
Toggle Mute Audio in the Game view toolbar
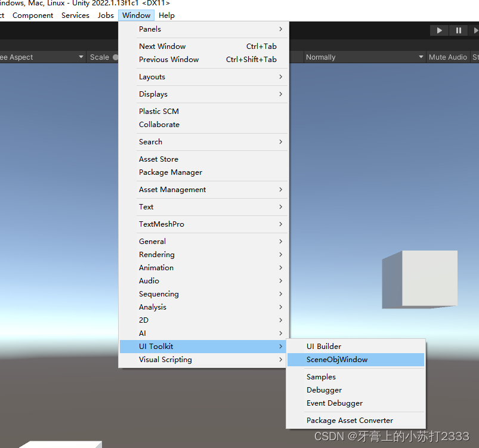[x=447, y=57]
